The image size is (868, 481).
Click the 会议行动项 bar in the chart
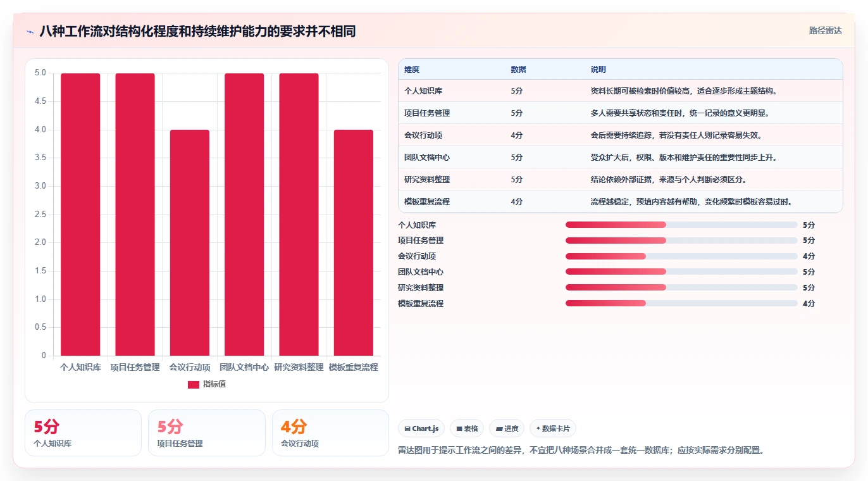coord(190,243)
